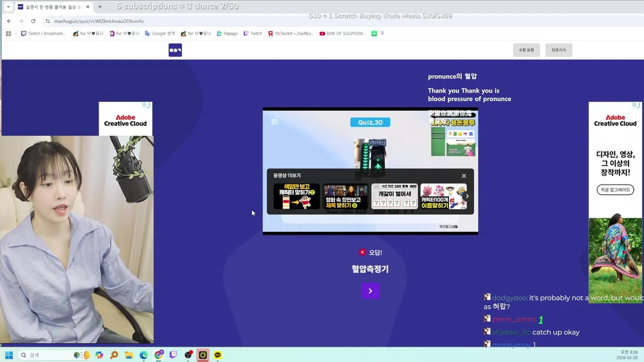Screen dimensions: 644x362
Task: Go to next quiz with purple arrow button
Action: click(370, 291)
